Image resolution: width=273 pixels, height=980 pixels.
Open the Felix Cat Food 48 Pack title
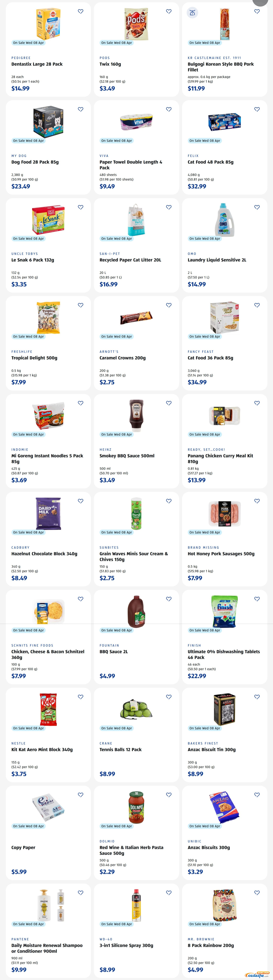(210, 162)
